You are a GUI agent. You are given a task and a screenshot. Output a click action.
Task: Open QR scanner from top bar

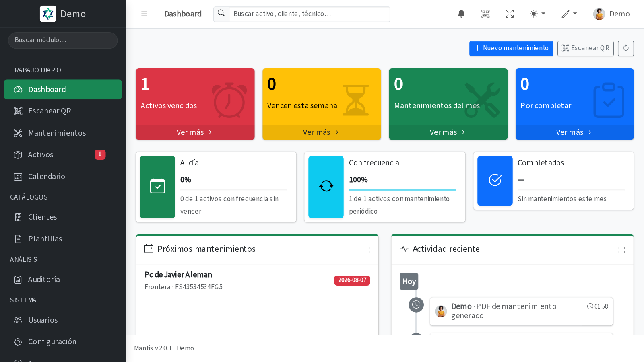pyautogui.click(x=485, y=14)
